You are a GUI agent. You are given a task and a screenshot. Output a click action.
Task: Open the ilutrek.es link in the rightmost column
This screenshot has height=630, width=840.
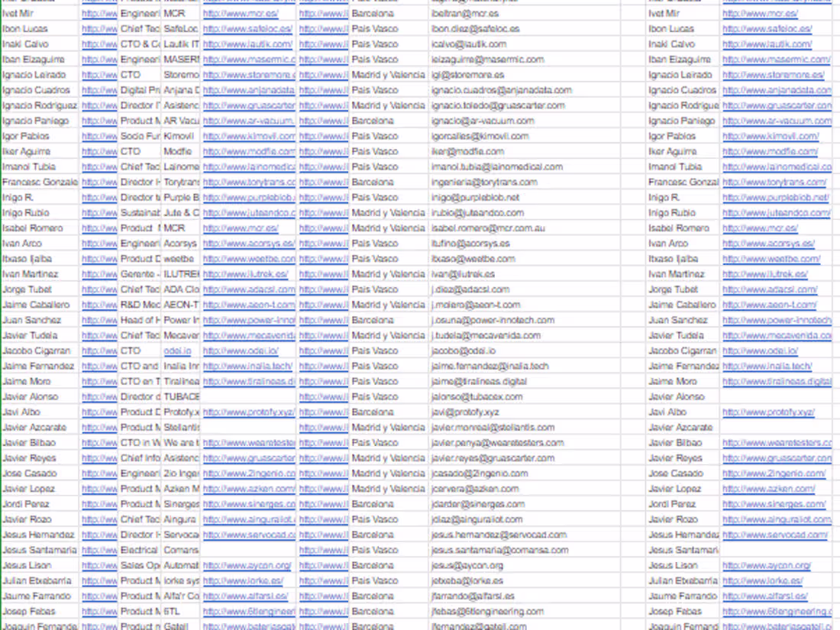coord(765,274)
